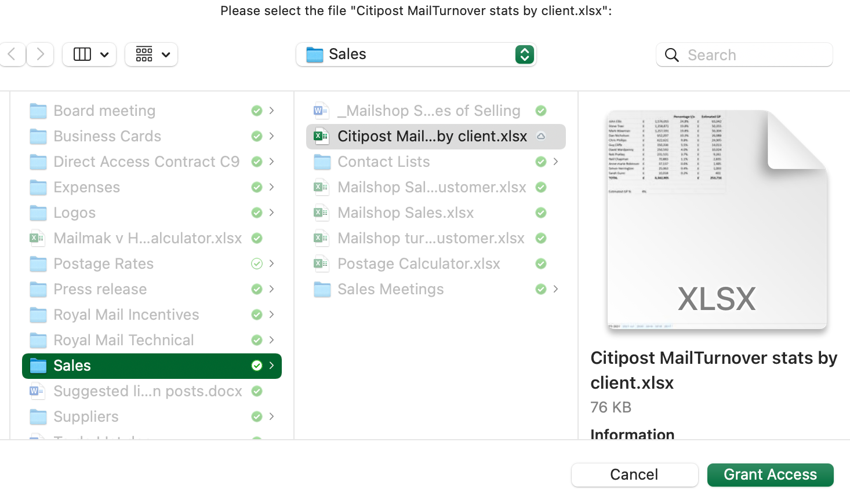Click the Excel icon for Mailshop Sales.xlsx
This screenshot has height=504, width=850.
pyautogui.click(x=321, y=213)
